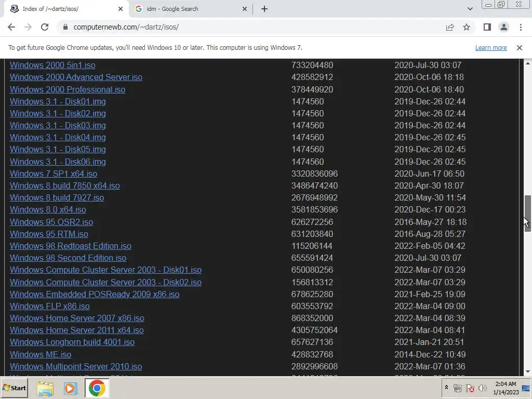532x399 pixels.
Task: Download Windows 3.1 - Disk02.img
Action: tap(58, 114)
